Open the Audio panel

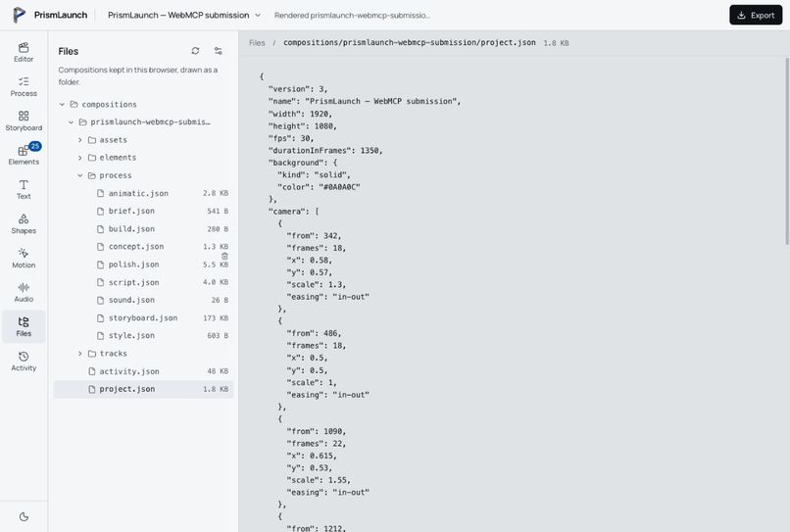pyautogui.click(x=24, y=292)
